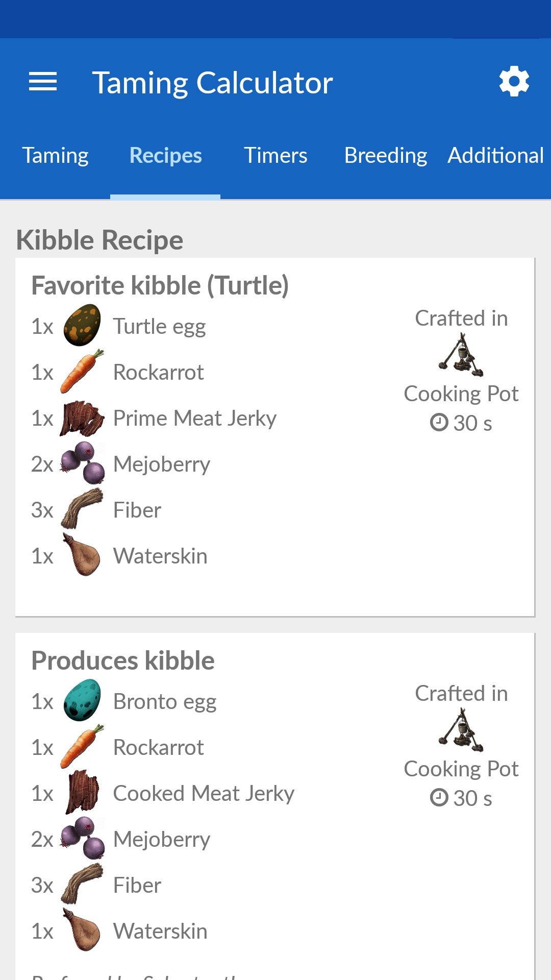Tap the Prime Meat Jerky icon
The height and width of the screenshot is (980, 551).
pos(82,419)
